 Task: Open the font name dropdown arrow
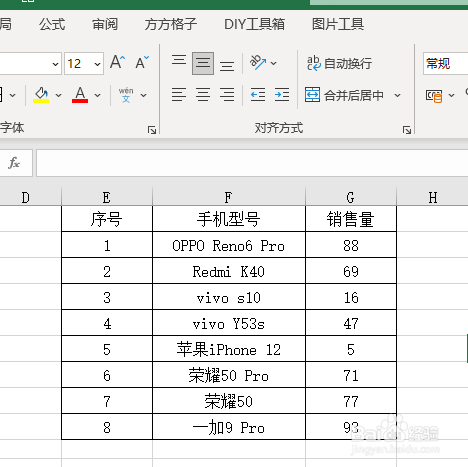tap(56, 63)
